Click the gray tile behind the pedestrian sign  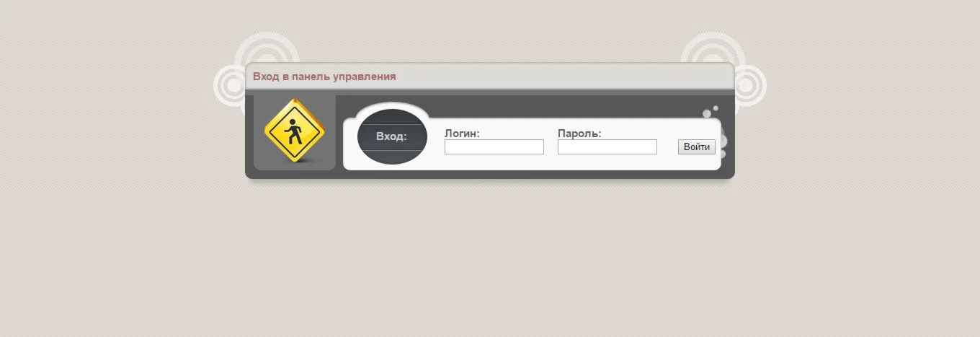(295, 133)
